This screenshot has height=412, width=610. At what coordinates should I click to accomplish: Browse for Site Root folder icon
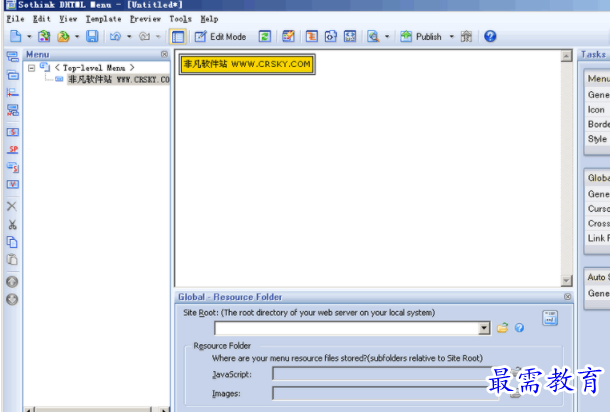click(x=502, y=328)
